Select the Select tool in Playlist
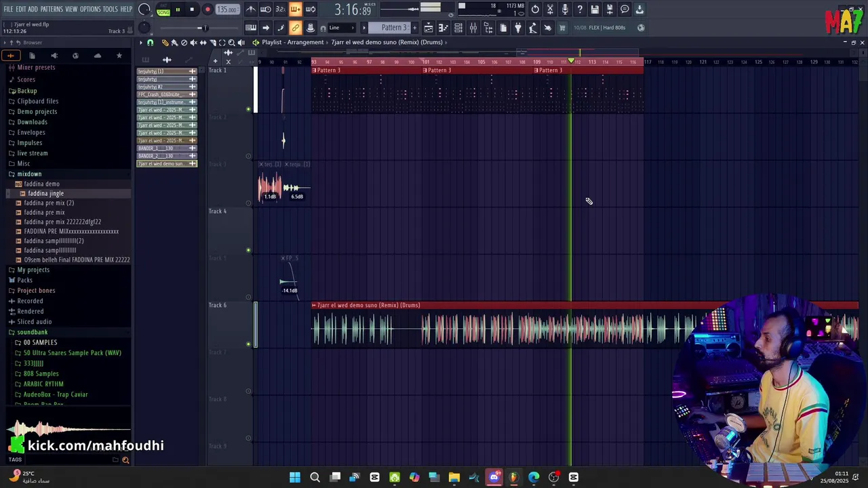The image size is (868, 488). pos(222,42)
